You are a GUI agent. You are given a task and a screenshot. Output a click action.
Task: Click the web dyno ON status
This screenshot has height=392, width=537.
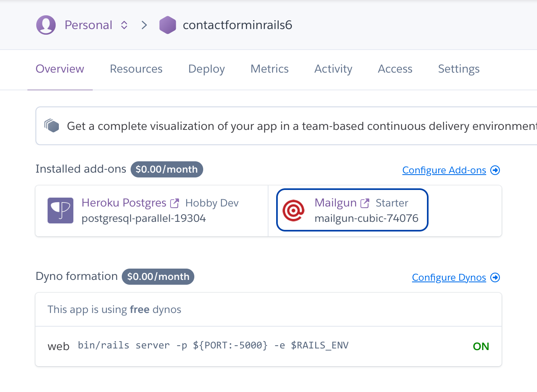(481, 346)
